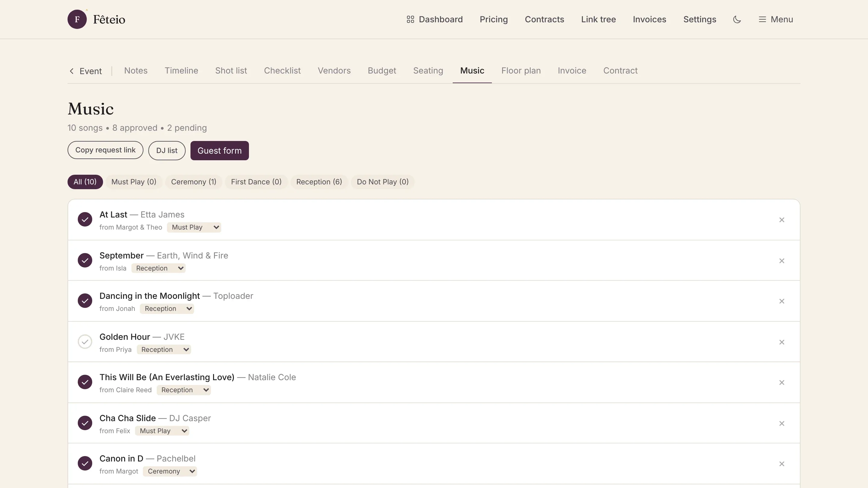This screenshot has width=868, height=488.
Task: Open At Last category dropdown
Action: point(194,227)
